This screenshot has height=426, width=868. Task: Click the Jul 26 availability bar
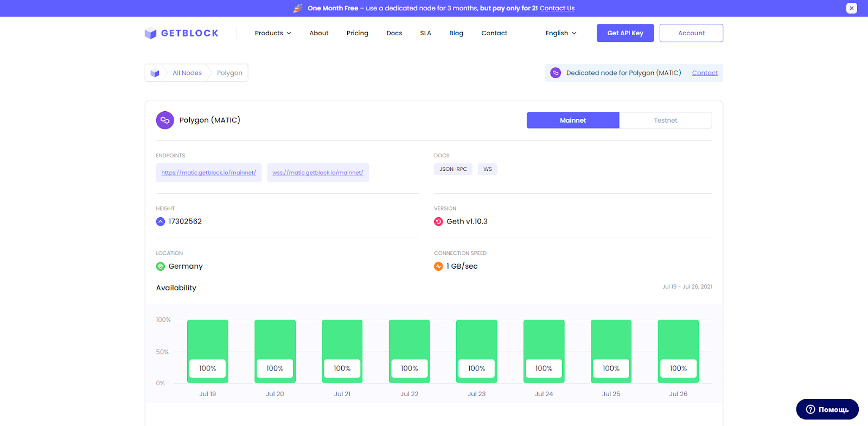(x=678, y=351)
